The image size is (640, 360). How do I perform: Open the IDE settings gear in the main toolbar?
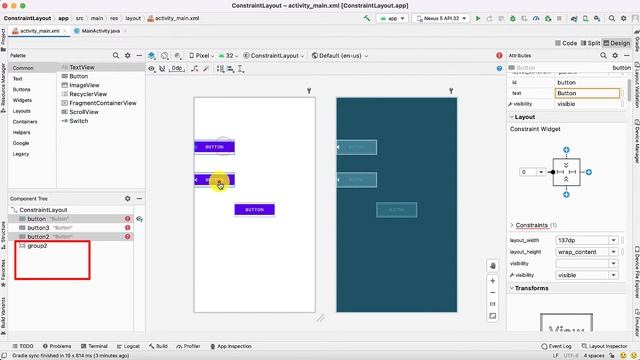[623, 18]
